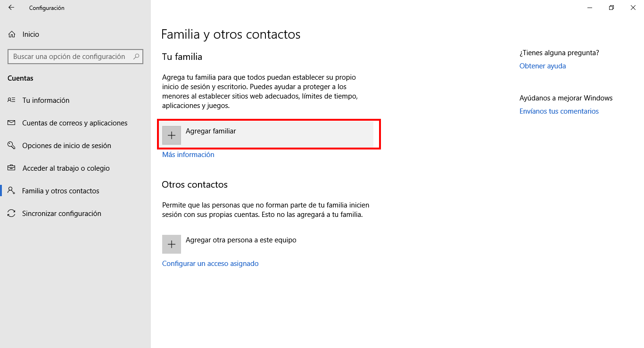Focus the Buscar una opción de configuración field
Screen dimensions: 644x348
click(x=75, y=57)
